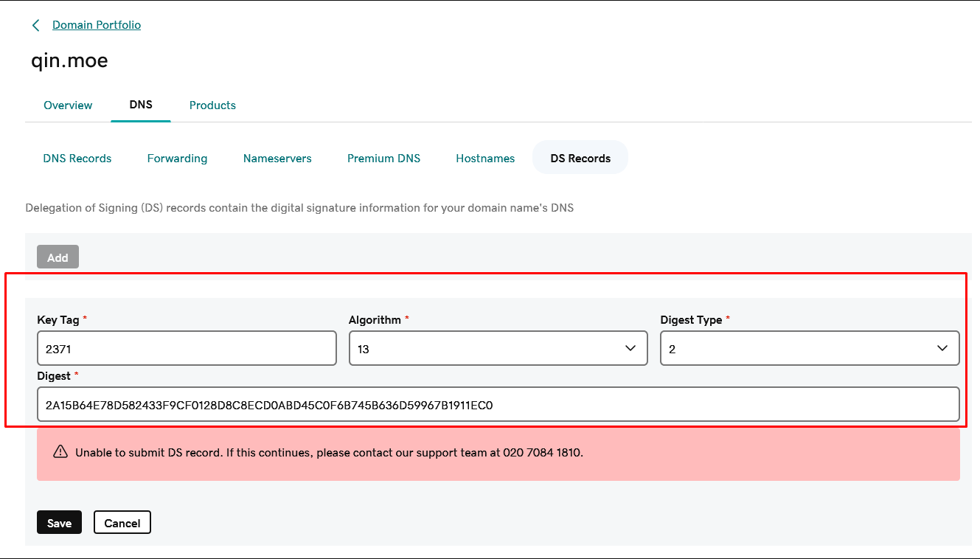Open the Digest Type dropdown

[x=809, y=348]
